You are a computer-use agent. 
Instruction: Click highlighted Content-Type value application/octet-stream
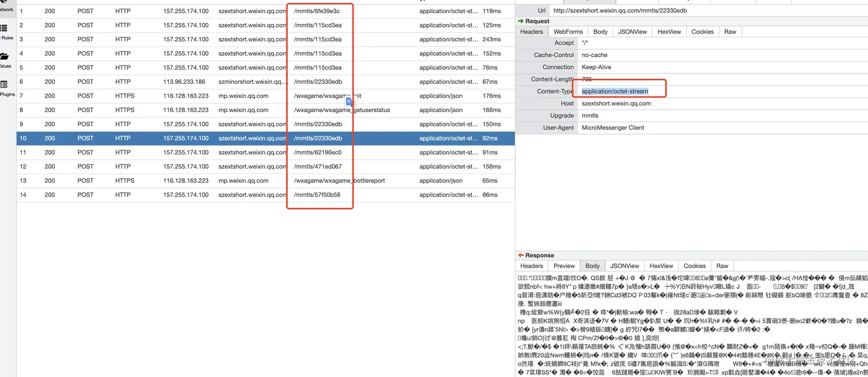pos(614,91)
